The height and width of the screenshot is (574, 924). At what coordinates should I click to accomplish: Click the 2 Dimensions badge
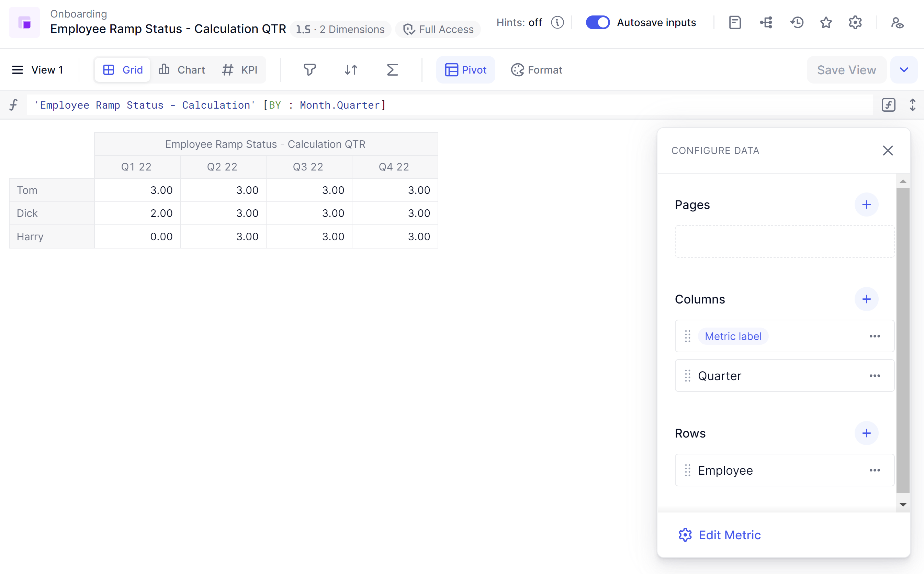click(x=340, y=29)
